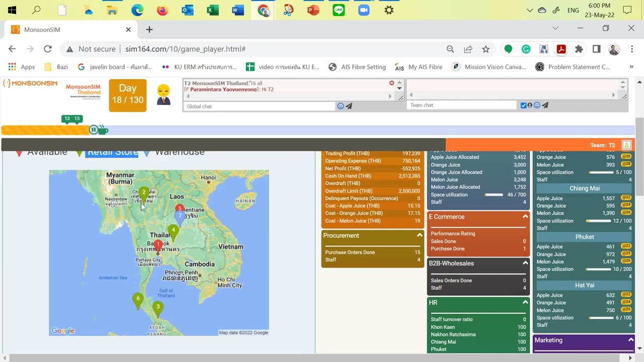This screenshot has height=362, width=644.
Task: Close the MonsoonSIM tab
Action: [x=128, y=30]
